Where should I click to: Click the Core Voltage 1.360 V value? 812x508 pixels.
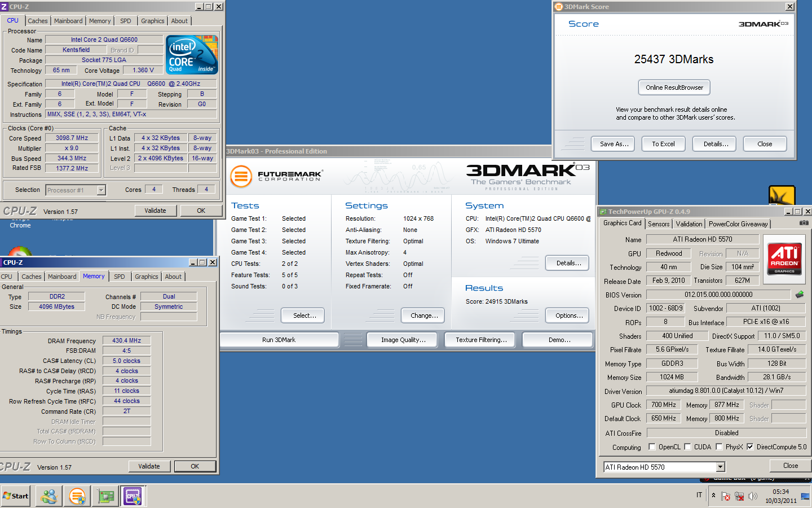[143, 70]
